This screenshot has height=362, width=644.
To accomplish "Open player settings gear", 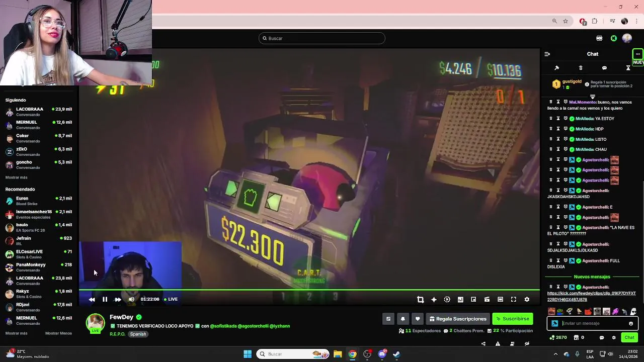I will [527, 299].
